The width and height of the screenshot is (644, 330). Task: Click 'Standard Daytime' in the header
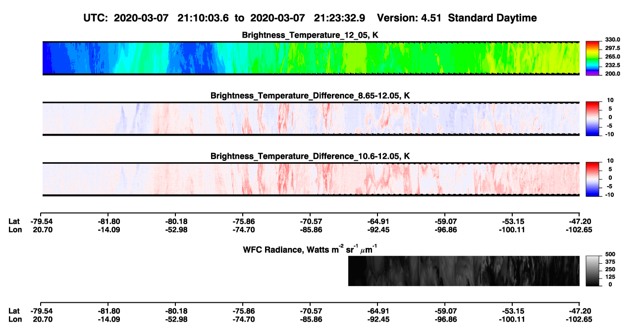coord(492,18)
